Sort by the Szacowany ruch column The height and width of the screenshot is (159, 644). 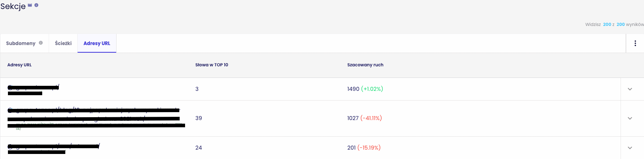(x=365, y=65)
